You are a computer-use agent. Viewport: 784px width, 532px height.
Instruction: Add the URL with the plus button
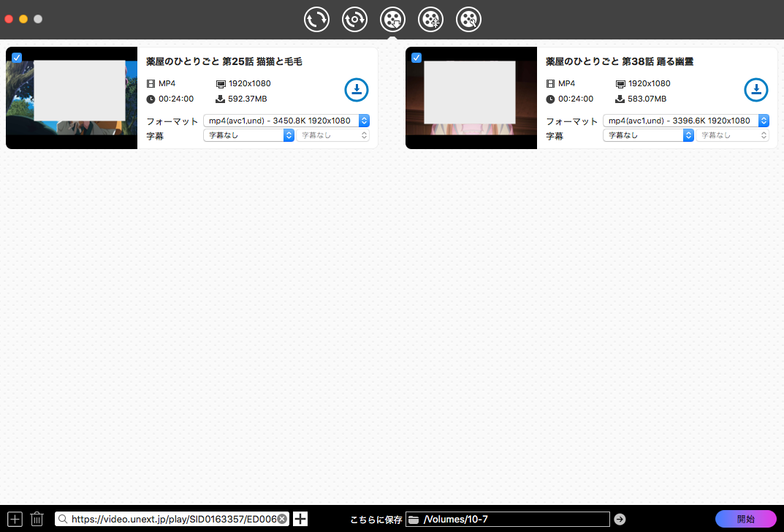[x=300, y=519]
